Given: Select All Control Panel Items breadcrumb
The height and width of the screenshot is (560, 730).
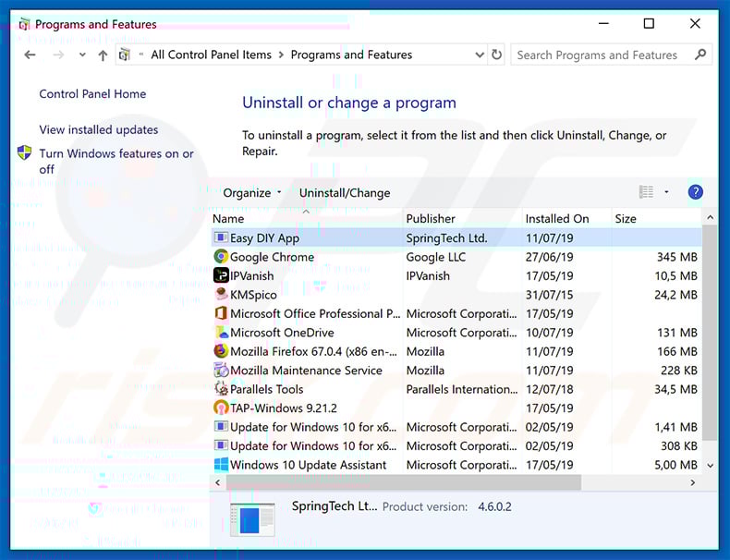Looking at the screenshot, I should (211, 55).
